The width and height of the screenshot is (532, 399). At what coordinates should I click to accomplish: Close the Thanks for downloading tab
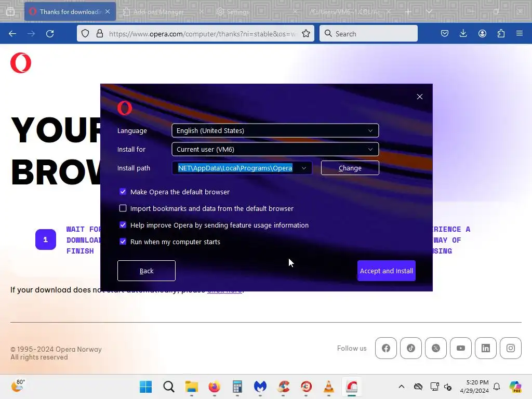pyautogui.click(x=108, y=11)
